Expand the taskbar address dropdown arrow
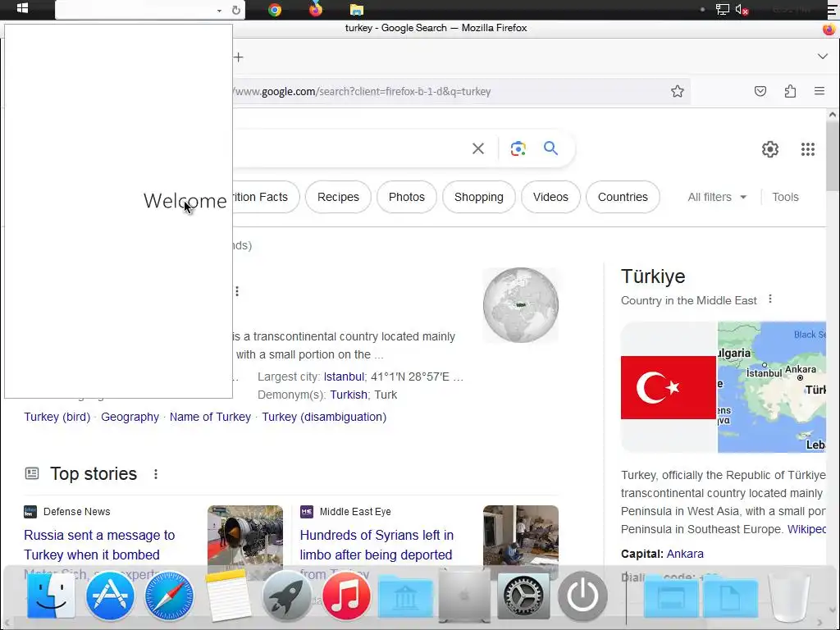Viewport: 840px width, 630px height. (x=219, y=11)
